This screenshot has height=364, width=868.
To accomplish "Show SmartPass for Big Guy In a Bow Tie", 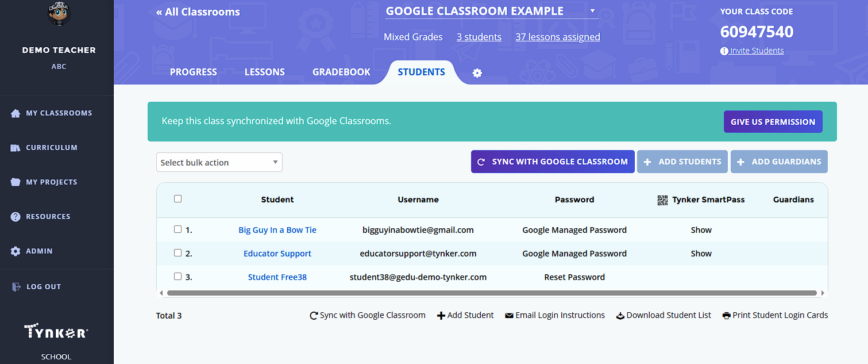I will point(701,230).
